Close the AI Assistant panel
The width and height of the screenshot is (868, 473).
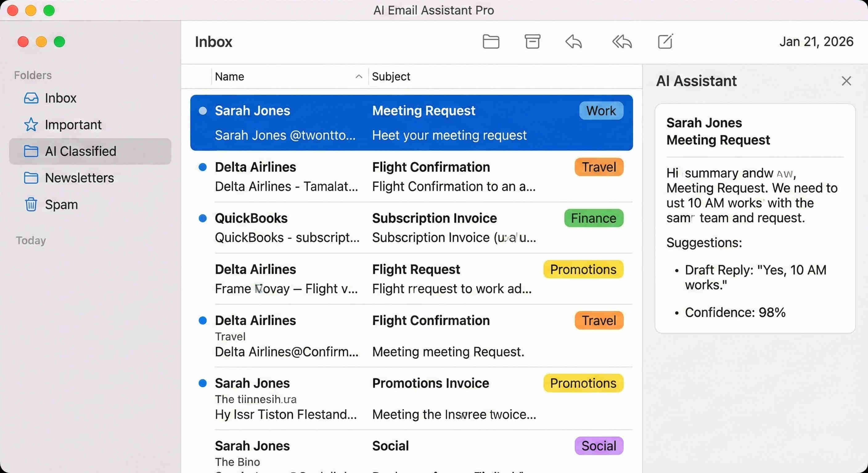(846, 81)
